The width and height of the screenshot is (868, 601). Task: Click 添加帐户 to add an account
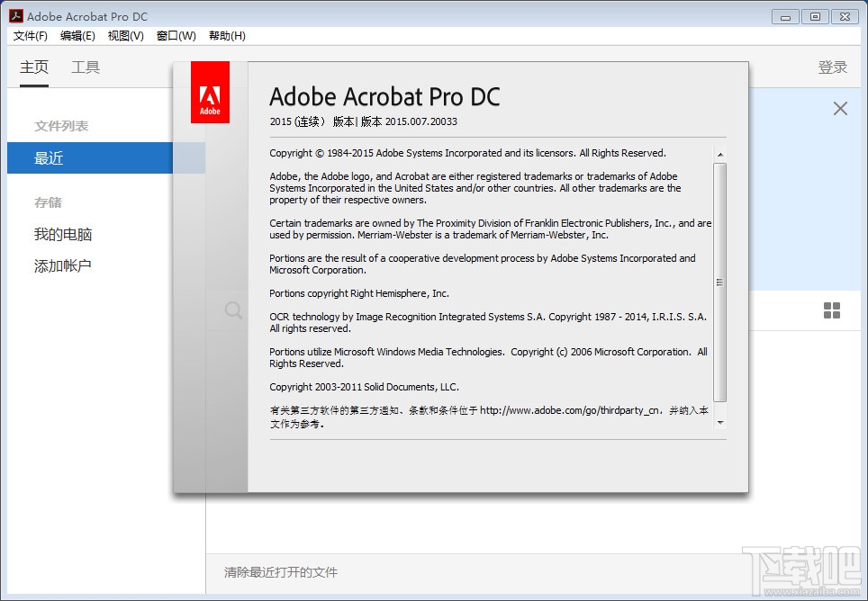pos(62,266)
